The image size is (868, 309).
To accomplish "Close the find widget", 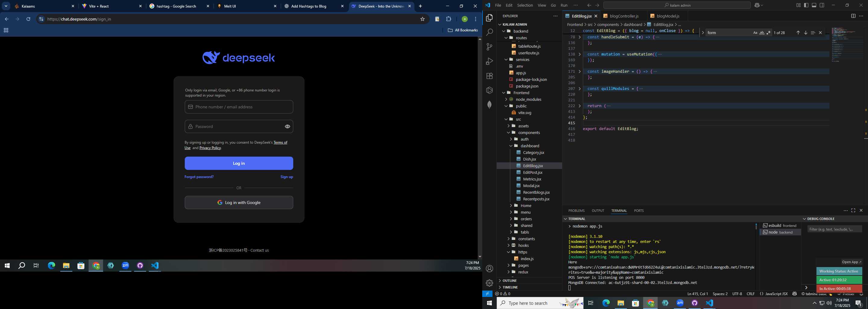I will point(820,33).
